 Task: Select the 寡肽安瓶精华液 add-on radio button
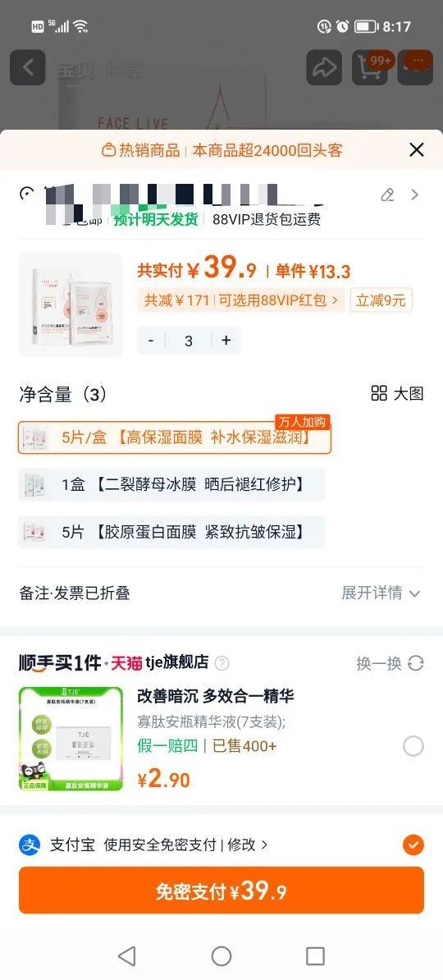[x=413, y=746]
